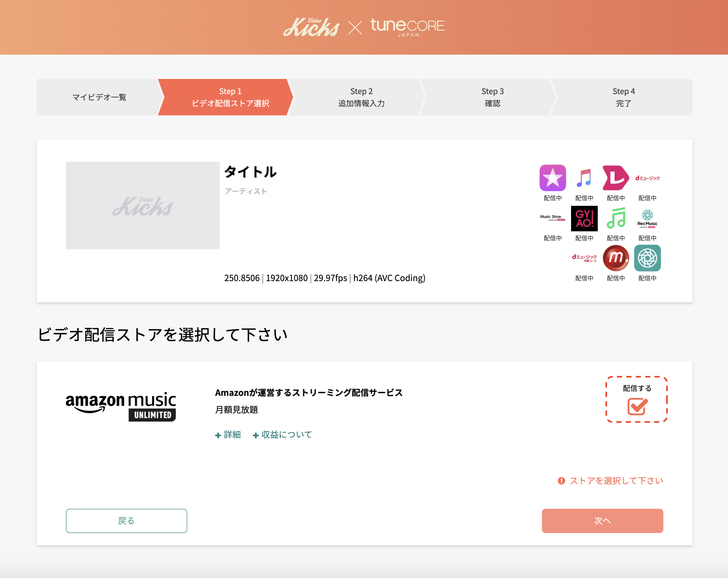Image resolution: width=728 pixels, height=578 pixels.
Task: Click the アーティスト text
Action: tap(246, 192)
